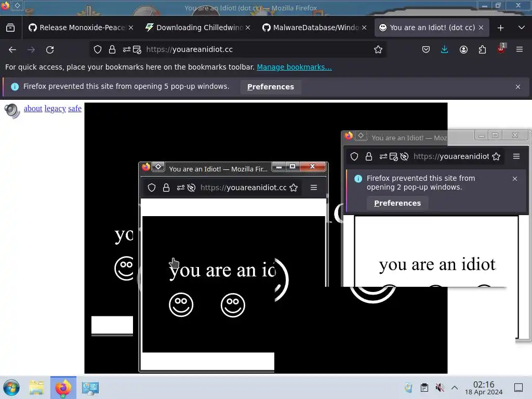
Task: Expand hidden tray icons chevron
Action: click(x=455, y=388)
